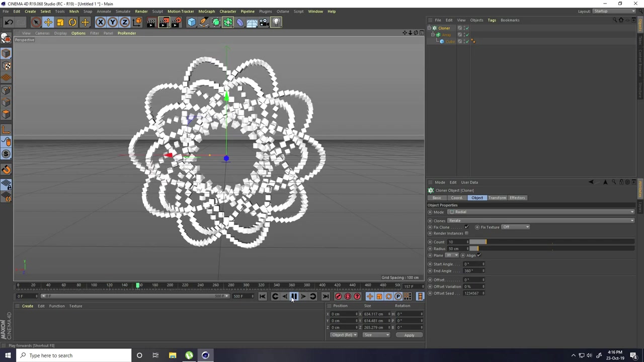Image resolution: width=644 pixels, height=362 pixels.
Task: Open File Explorer from taskbar
Action: 173,355
